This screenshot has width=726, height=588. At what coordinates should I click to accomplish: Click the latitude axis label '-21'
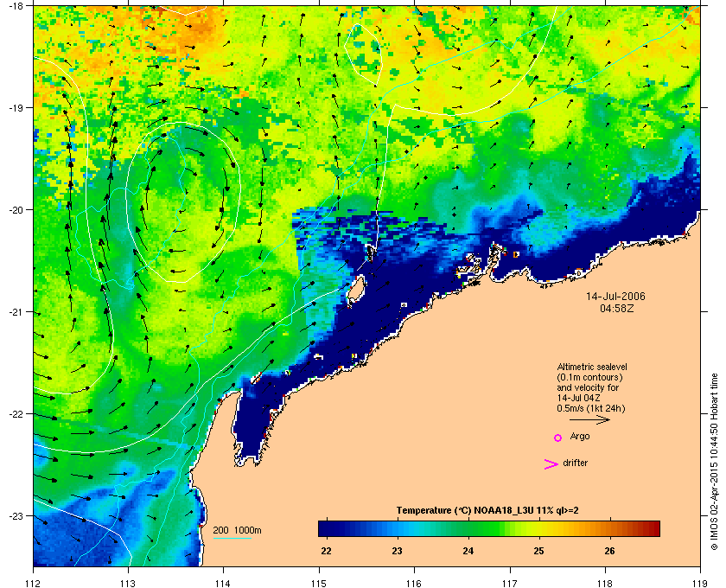point(16,312)
